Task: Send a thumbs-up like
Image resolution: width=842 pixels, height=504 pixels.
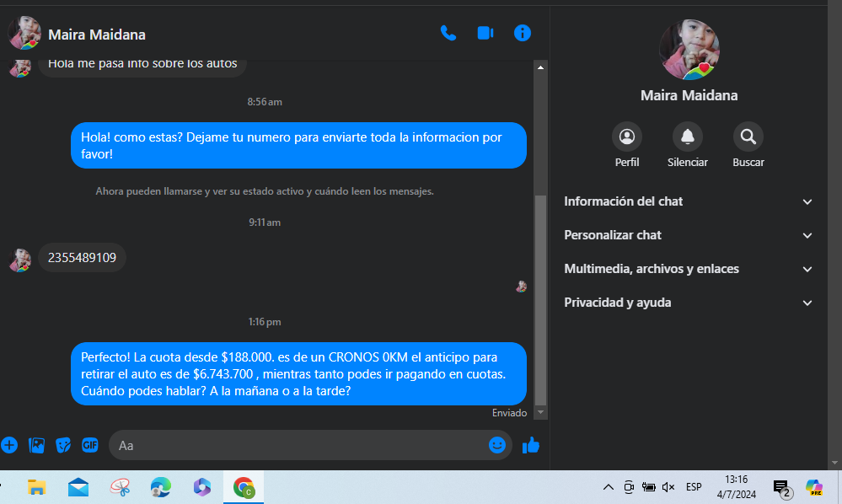Action: (x=530, y=445)
